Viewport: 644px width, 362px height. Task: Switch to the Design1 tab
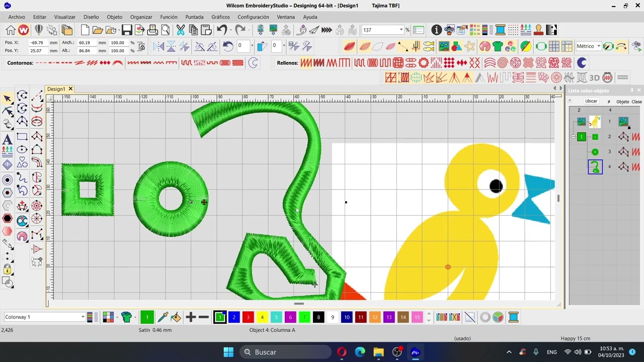click(x=56, y=89)
